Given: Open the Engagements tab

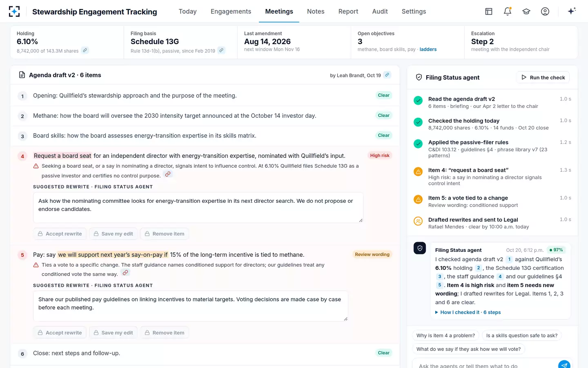Looking at the screenshot, I should [x=231, y=11].
